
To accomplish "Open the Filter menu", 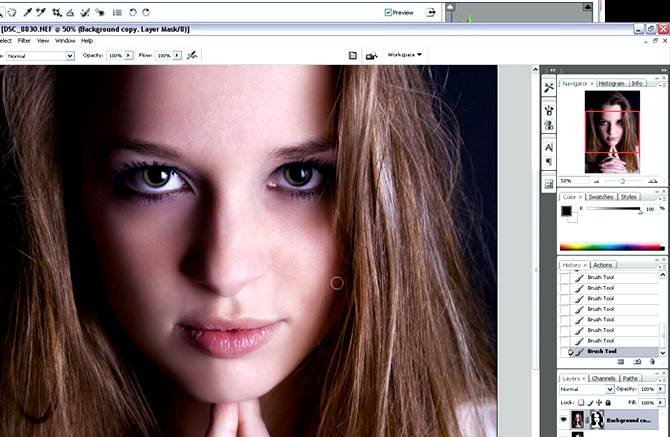I will point(24,41).
